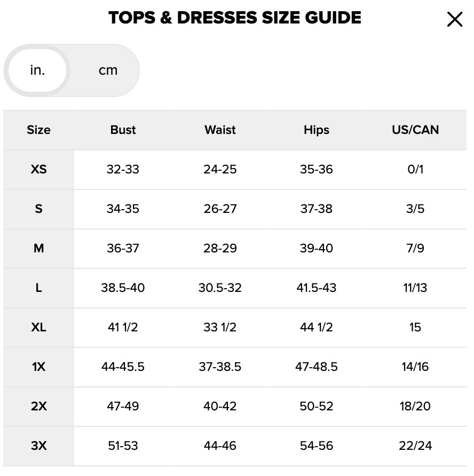Click the 38.5-40 bust measurement cell

[x=123, y=288]
